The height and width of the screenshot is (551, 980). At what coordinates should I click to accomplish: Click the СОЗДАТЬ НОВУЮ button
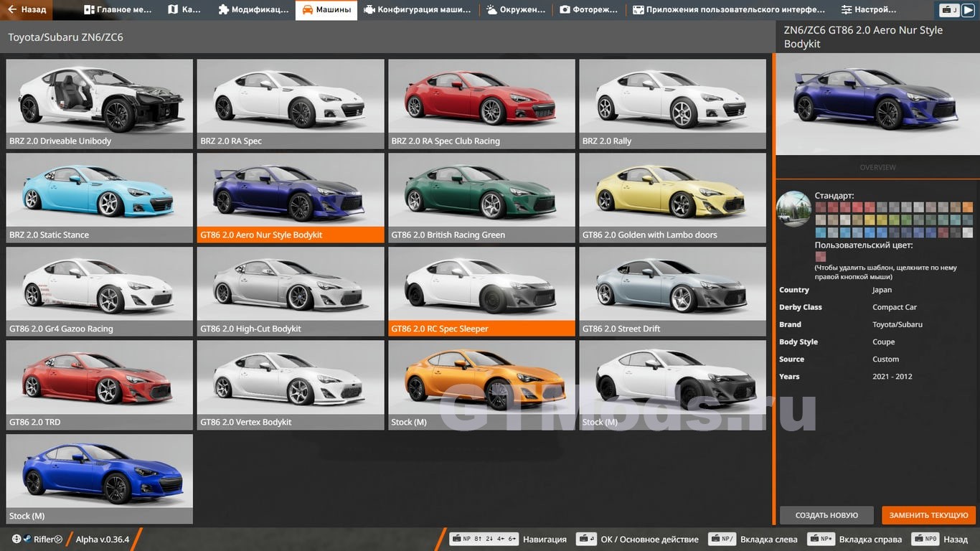pos(826,515)
